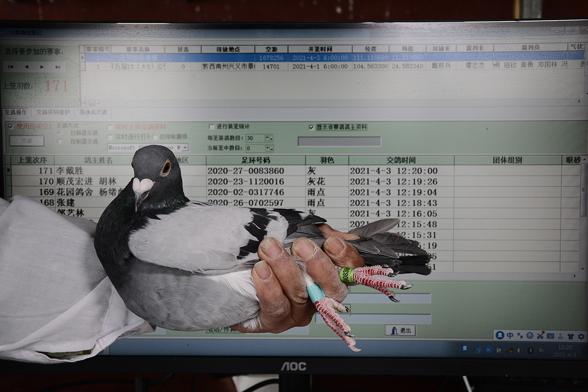This screenshot has width=588, height=392.
Task: Enable the 实时逐行打印 checkbox
Action: coord(110,137)
